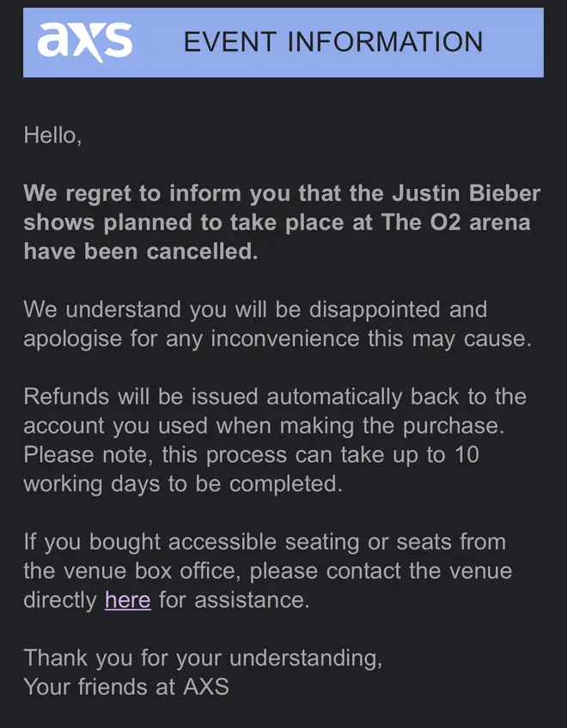567x728 pixels.
Task: Select the 'Hello,' greeting line
Action: pyautogui.click(x=53, y=136)
